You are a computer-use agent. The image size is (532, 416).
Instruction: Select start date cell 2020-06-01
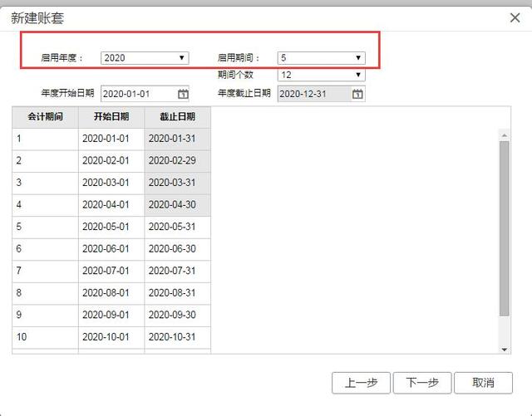tap(111, 249)
